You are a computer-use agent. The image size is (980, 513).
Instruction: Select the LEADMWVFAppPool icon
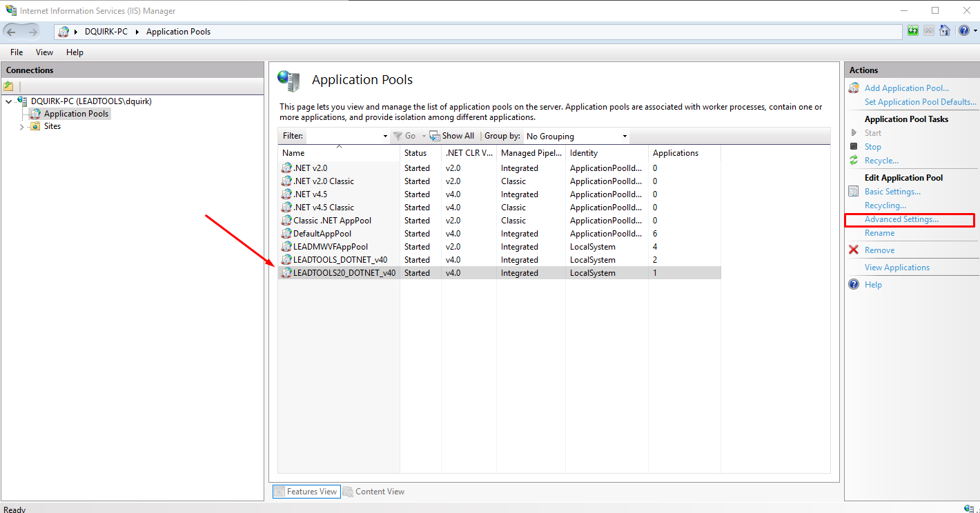click(286, 247)
